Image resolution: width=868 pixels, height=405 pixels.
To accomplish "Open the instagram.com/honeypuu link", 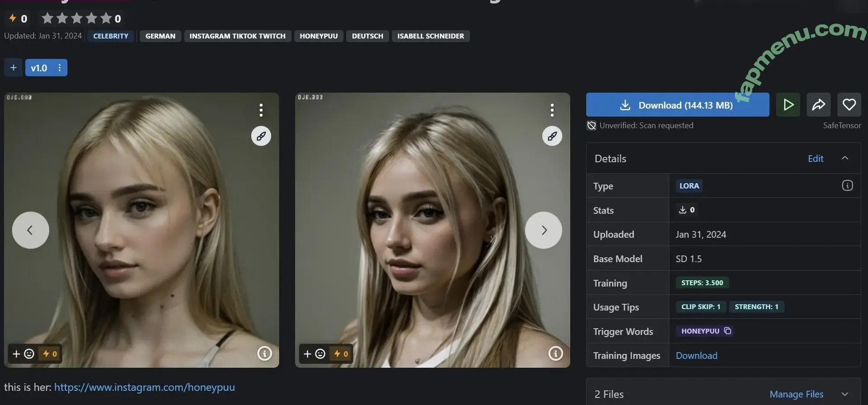I will tap(144, 387).
